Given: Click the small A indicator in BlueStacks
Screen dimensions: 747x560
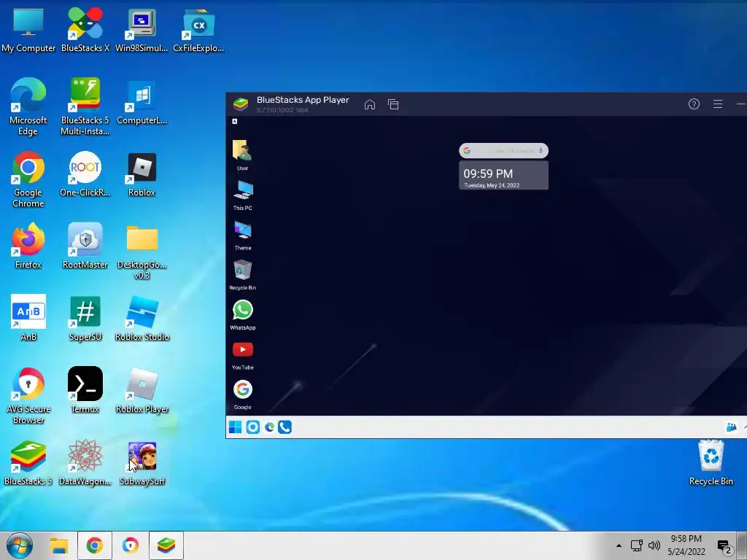Looking at the screenshot, I should pyautogui.click(x=234, y=122).
